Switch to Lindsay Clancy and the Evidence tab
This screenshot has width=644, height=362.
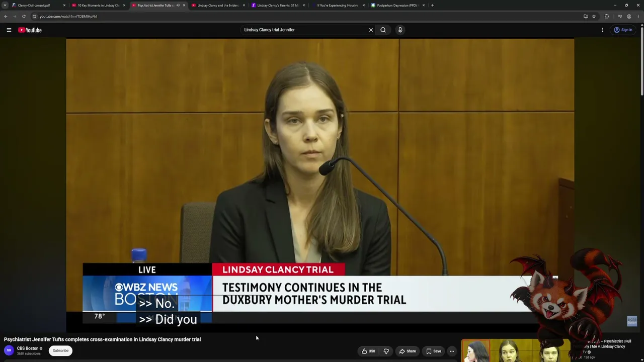click(218, 5)
